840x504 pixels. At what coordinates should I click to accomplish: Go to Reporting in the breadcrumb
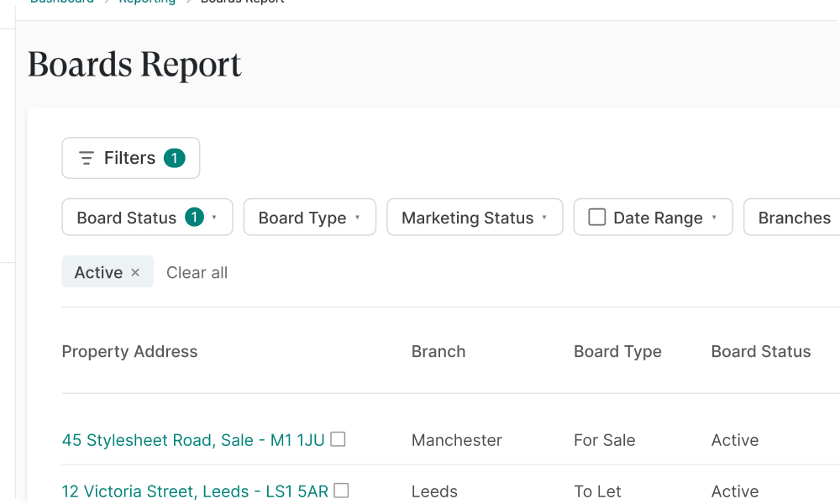pyautogui.click(x=147, y=3)
